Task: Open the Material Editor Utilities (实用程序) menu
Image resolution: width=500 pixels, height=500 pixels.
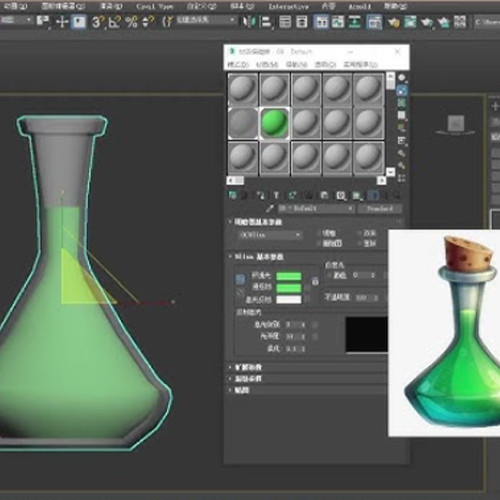Action: [361, 64]
